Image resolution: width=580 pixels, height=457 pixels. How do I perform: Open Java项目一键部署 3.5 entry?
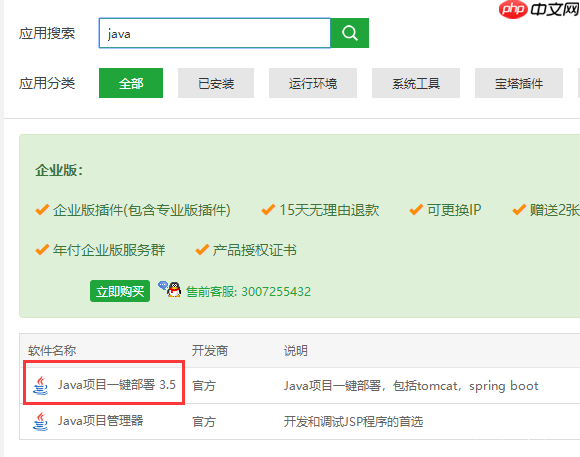(117, 385)
